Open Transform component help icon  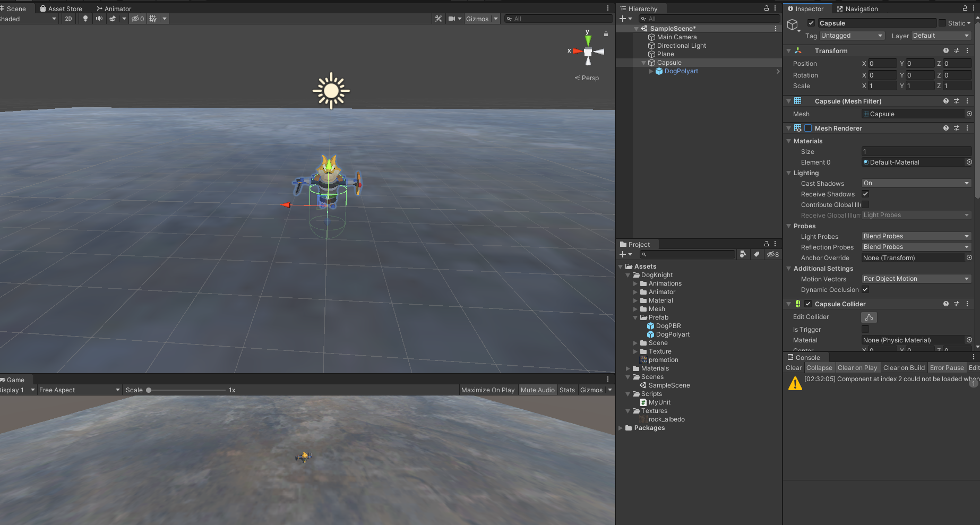click(946, 50)
